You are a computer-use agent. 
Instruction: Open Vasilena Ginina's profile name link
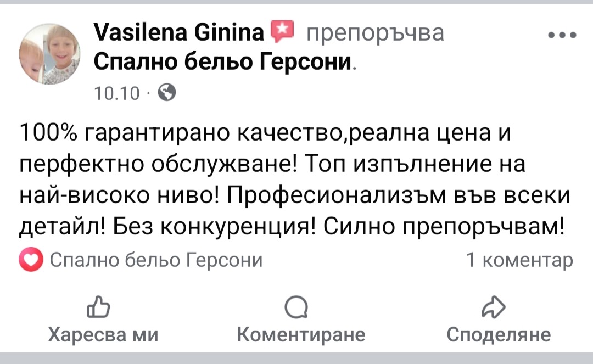pyautogui.click(x=180, y=34)
